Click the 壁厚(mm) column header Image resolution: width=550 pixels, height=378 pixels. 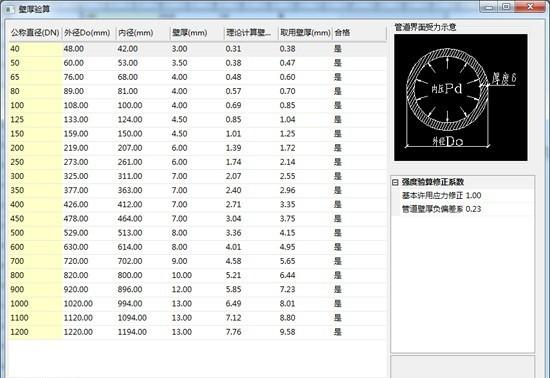pos(197,33)
